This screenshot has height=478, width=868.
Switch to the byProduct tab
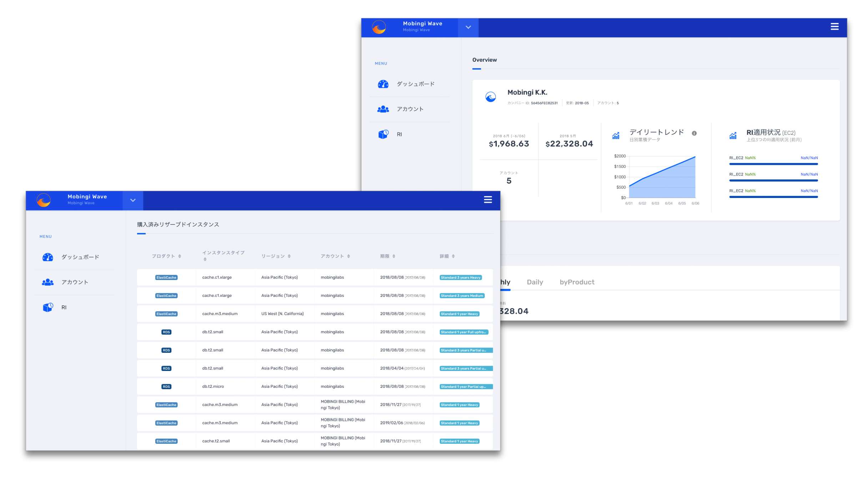tap(577, 282)
